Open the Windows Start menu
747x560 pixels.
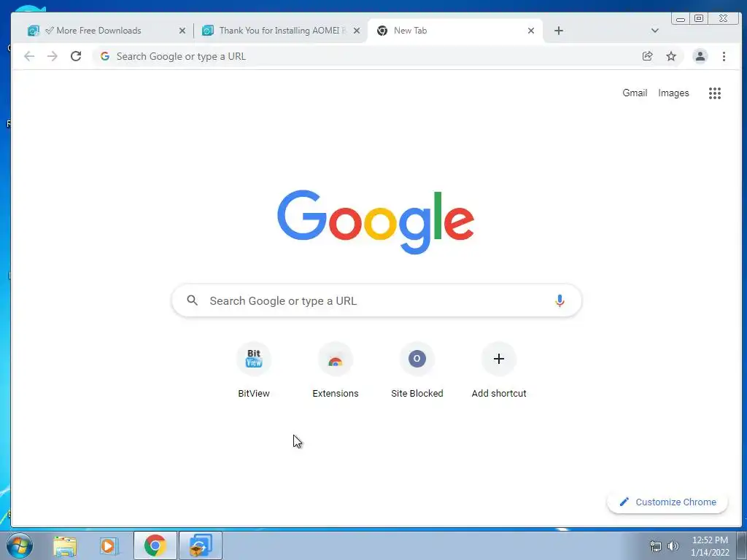click(x=19, y=545)
